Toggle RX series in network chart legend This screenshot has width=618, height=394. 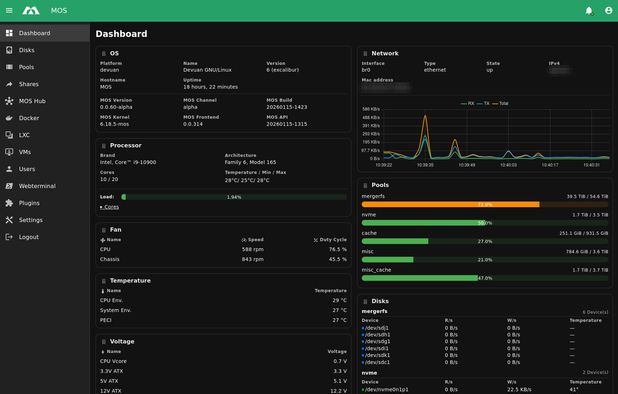click(x=467, y=103)
